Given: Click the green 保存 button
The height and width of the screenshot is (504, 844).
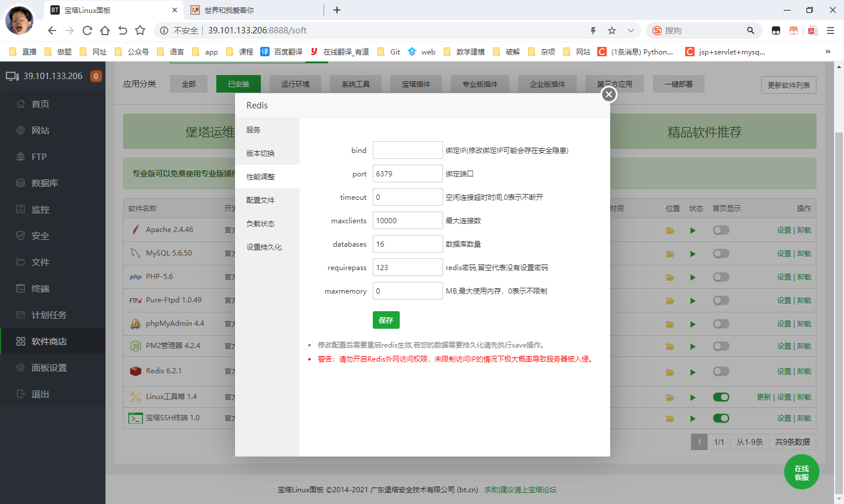Looking at the screenshot, I should pos(386,320).
